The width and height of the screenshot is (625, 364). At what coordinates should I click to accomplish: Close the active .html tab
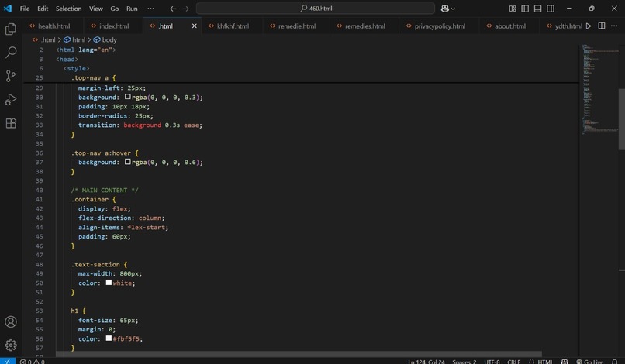(x=194, y=26)
